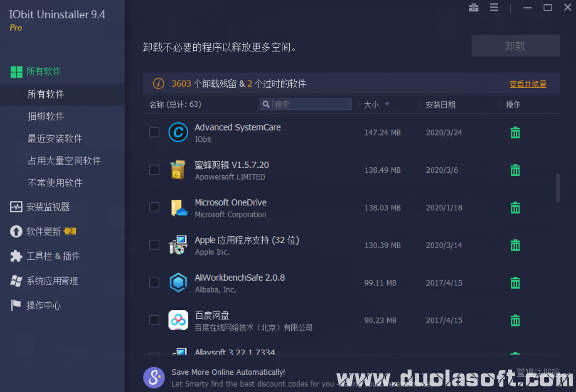This screenshot has width=576, height=392.
Task: Click the 操作中心 flag icon
Action: pos(16,305)
